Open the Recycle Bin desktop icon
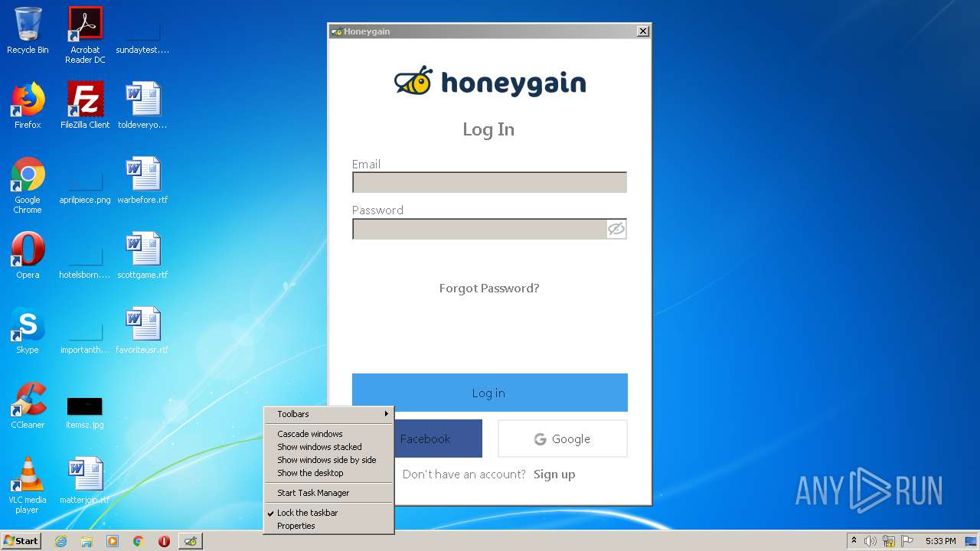Viewport: 980px width, 551px height. click(28, 31)
